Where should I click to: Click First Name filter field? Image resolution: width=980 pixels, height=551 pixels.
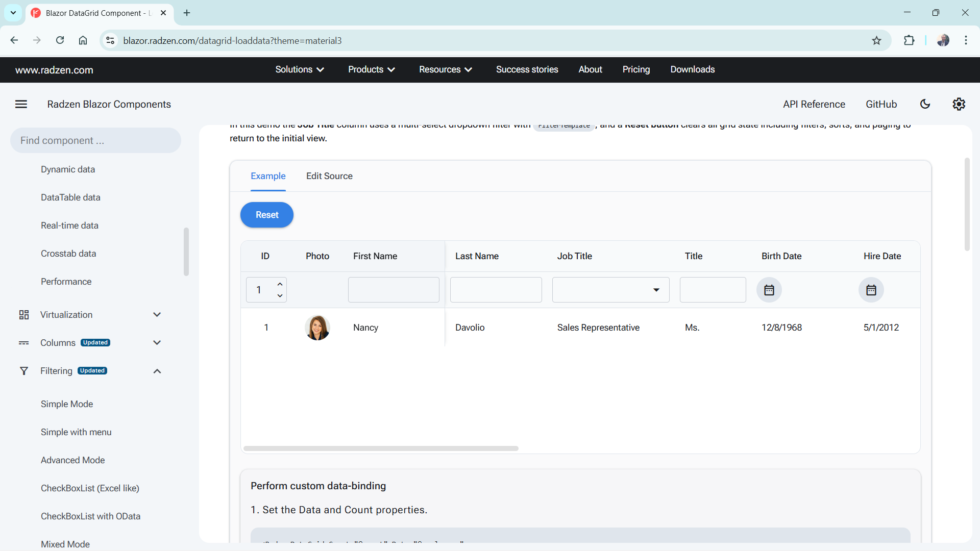click(394, 290)
